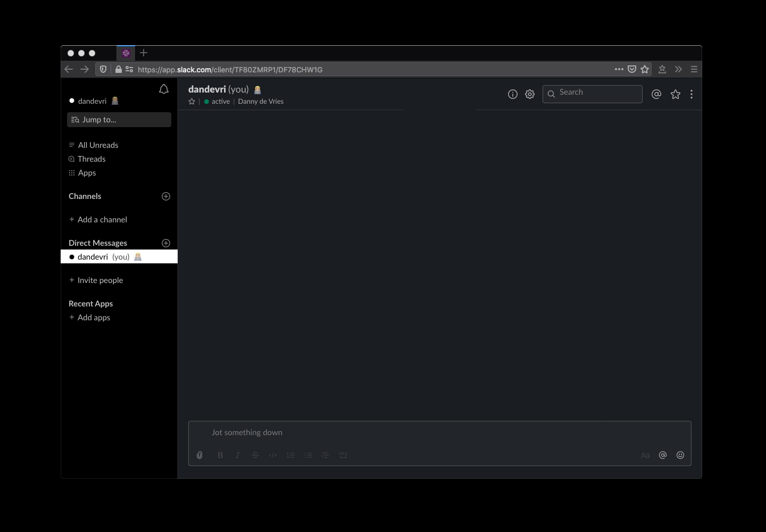View site security lock icon

tap(119, 69)
